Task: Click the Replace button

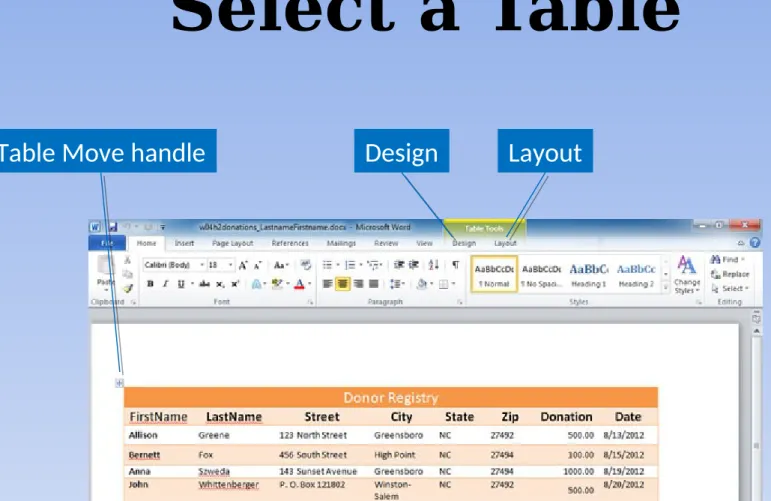Action: click(730, 274)
